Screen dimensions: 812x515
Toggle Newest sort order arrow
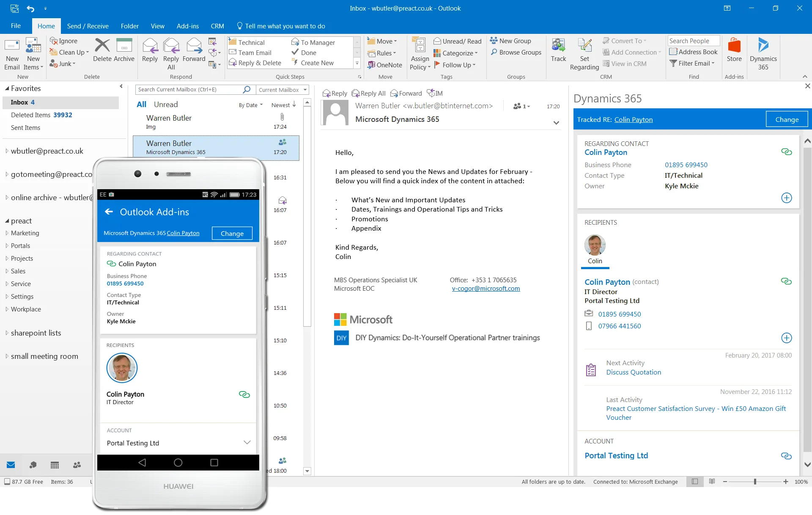click(x=294, y=105)
